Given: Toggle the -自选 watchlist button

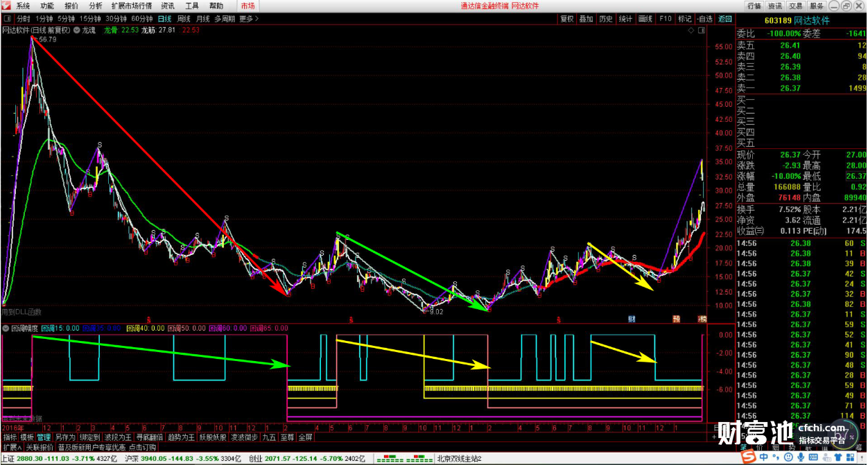Looking at the screenshot, I should [x=704, y=19].
